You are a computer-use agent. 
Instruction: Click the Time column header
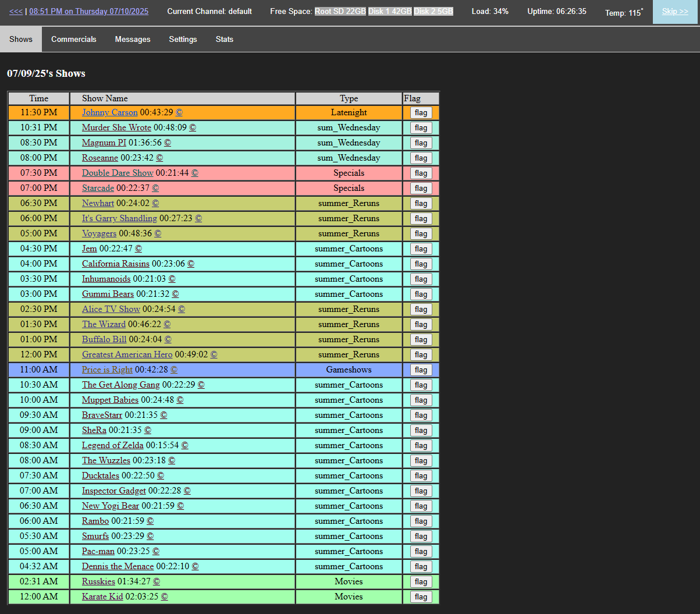tap(39, 98)
